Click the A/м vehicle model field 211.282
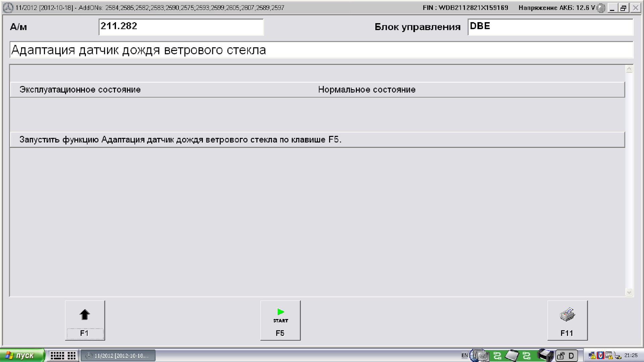Image resolution: width=644 pixels, height=362 pixels. pos(181,27)
